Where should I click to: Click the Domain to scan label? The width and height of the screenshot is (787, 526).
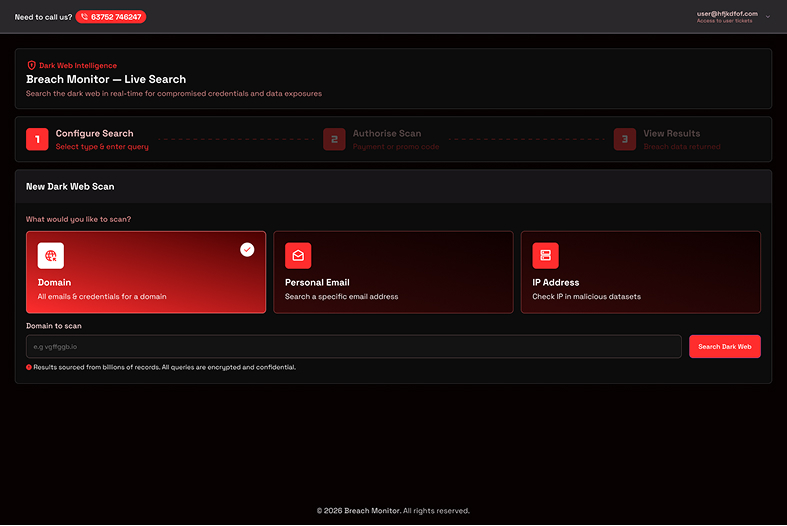(x=54, y=326)
